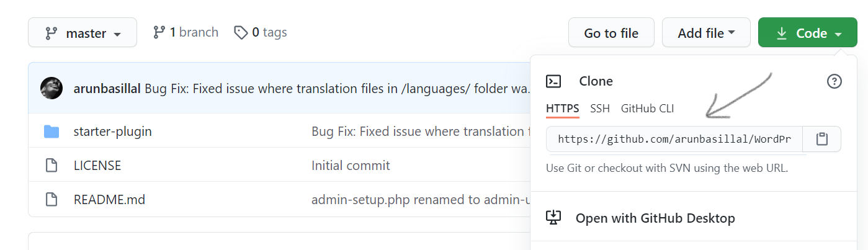The width and height of the screenshot is (868, 250).
Task: Click the LICENSE file icon
Action: (x=51, y=166)
